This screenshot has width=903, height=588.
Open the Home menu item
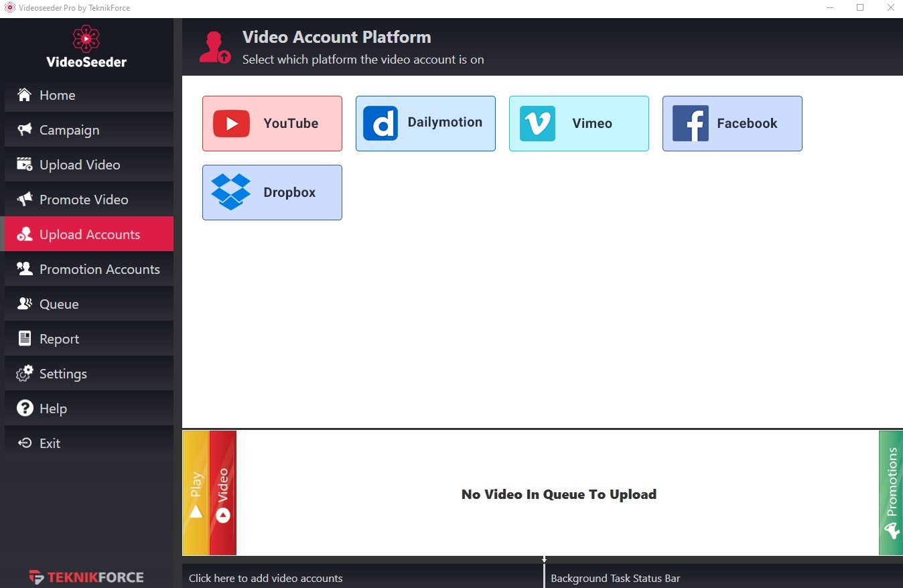[x=57, y=95]
